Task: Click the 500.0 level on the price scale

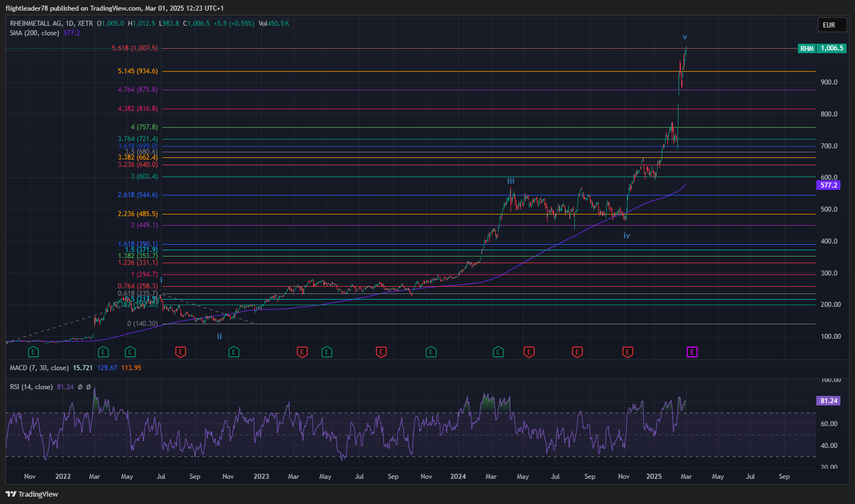Action: [x=829, y=209]
